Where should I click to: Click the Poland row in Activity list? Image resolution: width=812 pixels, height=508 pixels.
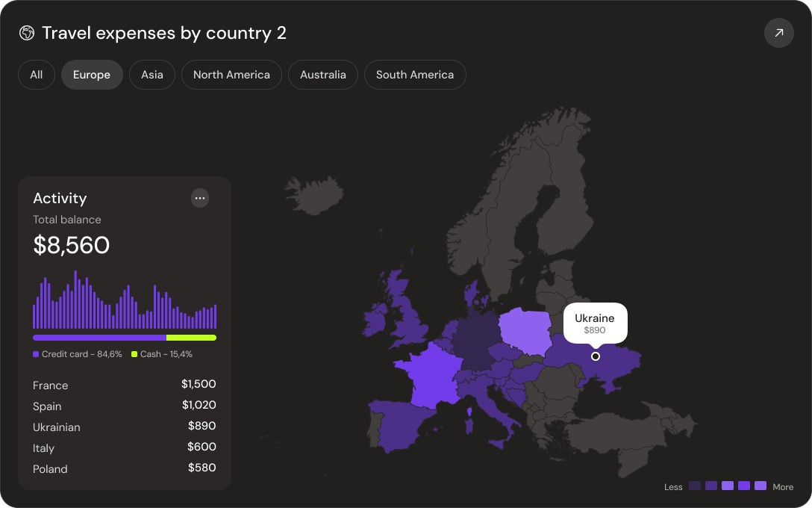click(x=125, y=468)
